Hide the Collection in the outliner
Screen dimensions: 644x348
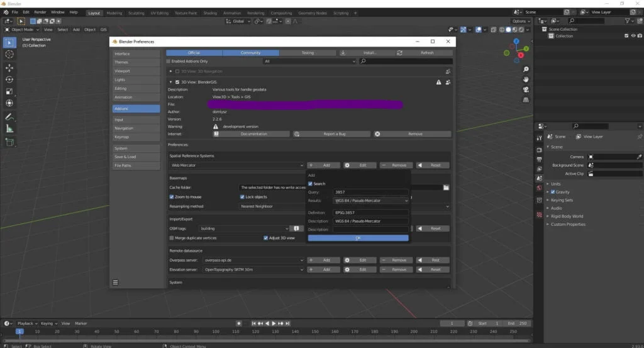click(633, 36)
